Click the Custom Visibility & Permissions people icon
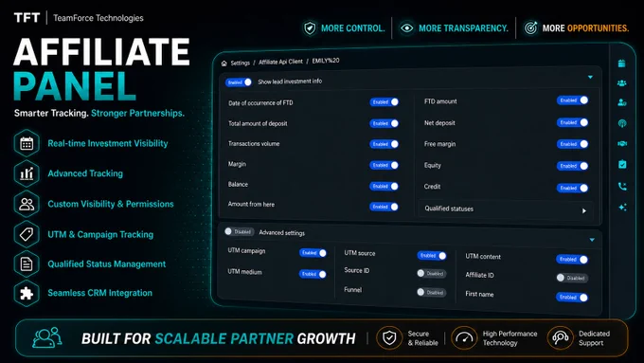644x363 pixels. pos(27,205)
